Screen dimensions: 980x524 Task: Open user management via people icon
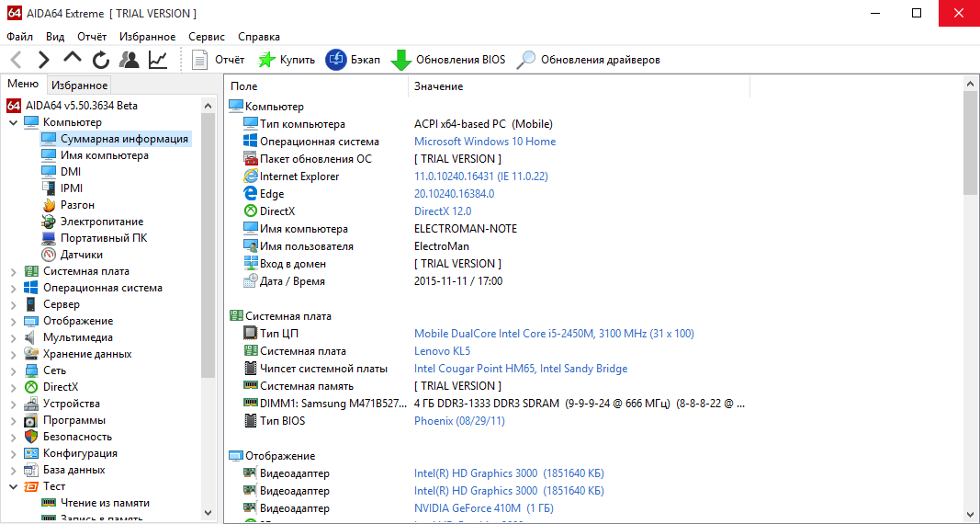click(x=130, y=60)
